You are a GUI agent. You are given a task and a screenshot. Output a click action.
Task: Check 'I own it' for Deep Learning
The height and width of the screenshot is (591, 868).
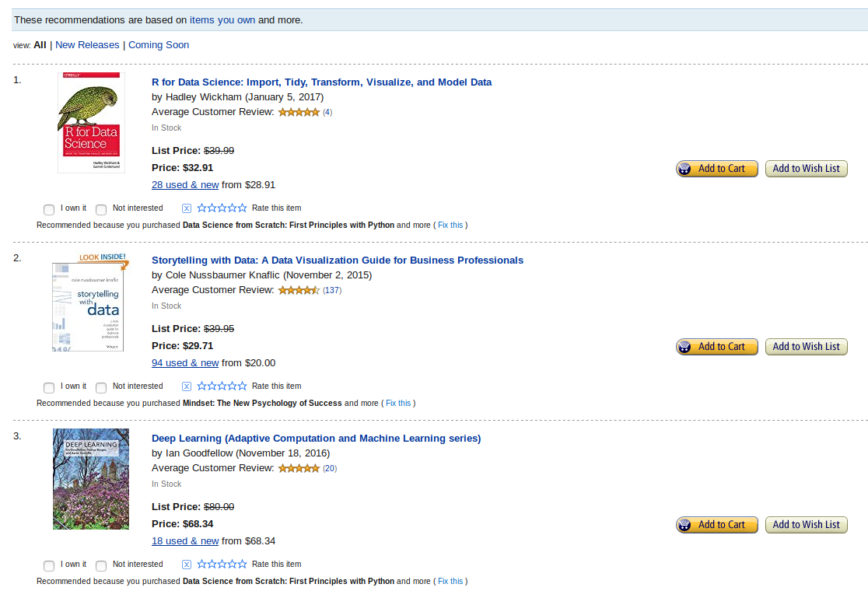click(48, 565)
